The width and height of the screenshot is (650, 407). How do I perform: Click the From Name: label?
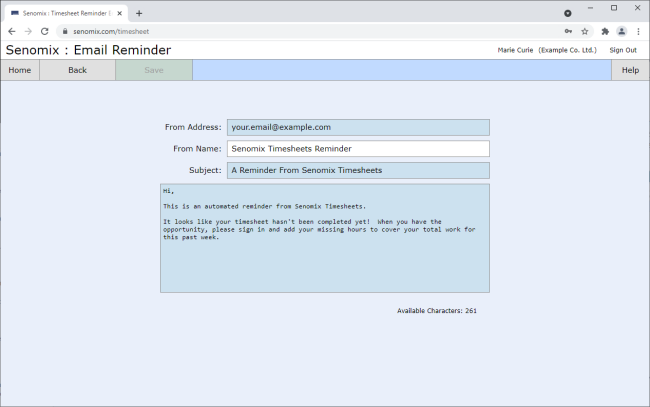(x=197, y=149)
